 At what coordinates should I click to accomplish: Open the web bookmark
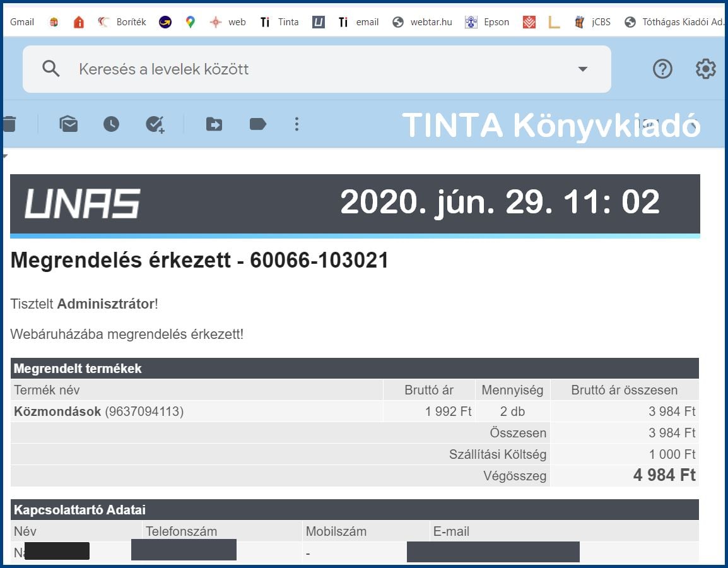point(228,22)
